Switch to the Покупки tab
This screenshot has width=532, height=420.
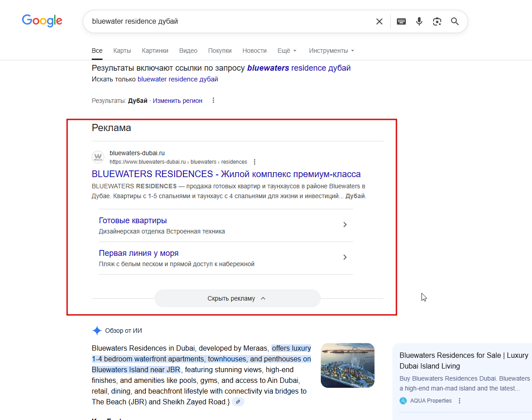point(220,51)
